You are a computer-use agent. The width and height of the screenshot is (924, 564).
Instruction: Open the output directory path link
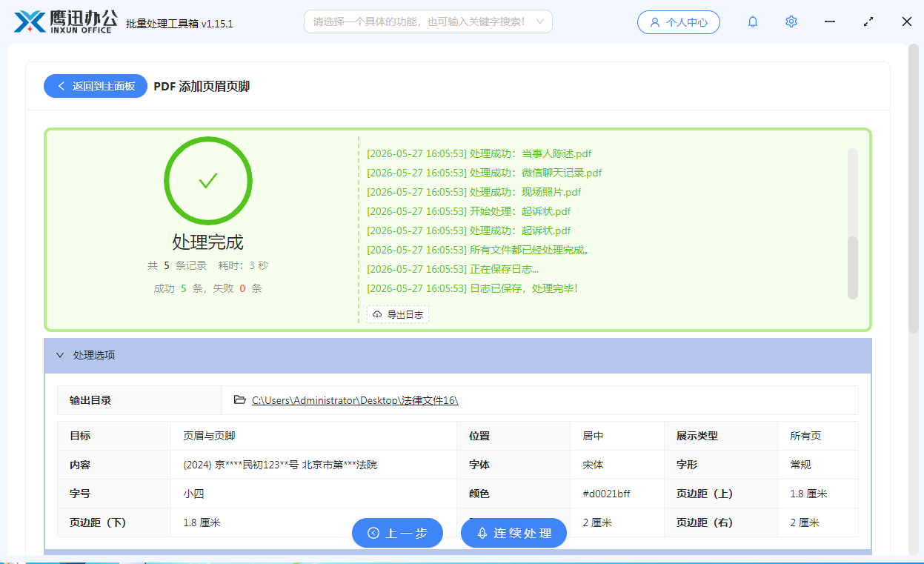click(355, 400)
